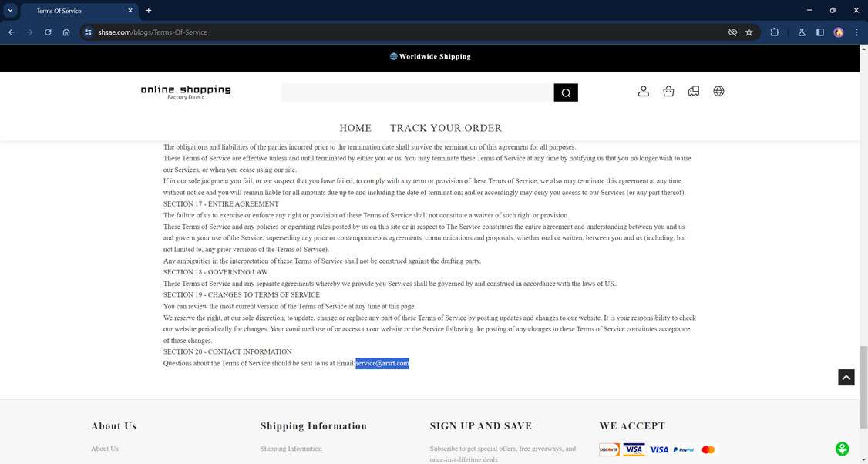The width and height of the screenshot is (868, 464).
Task: Click into the site search field
Action: click(x=417, y=92)
